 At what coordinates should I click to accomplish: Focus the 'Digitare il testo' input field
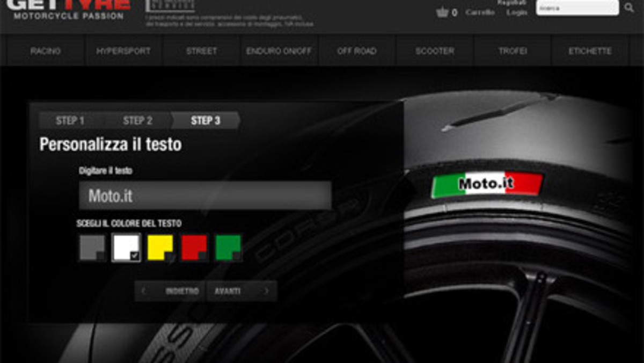click(205, 195)
